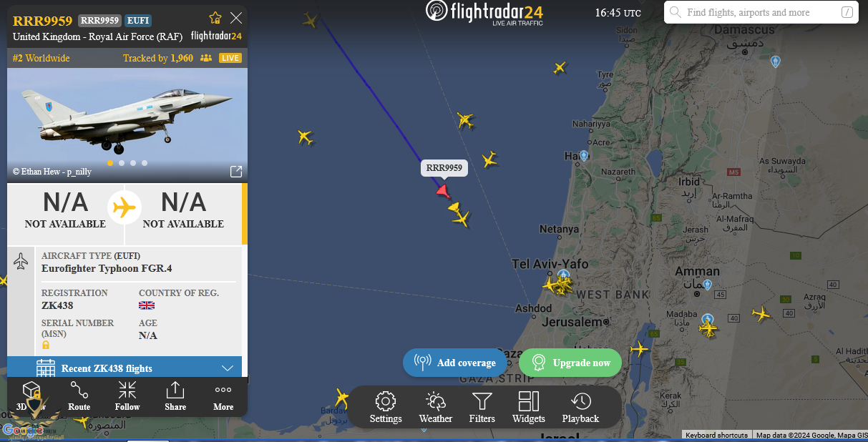Toggle the favorite star for RRR9959
Viewport: 868px width, 442px height.
tap(215, 18)
